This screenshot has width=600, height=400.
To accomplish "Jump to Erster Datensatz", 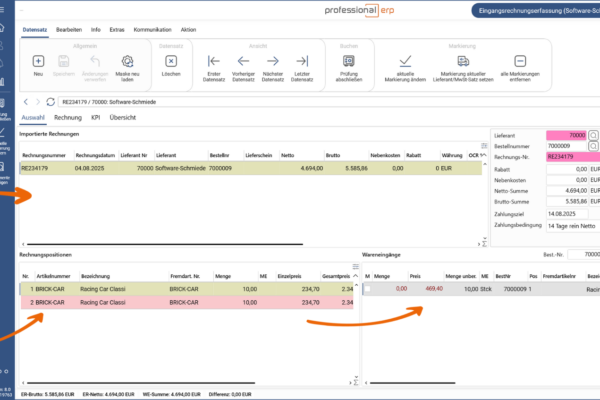I will (x=214, y=61).
